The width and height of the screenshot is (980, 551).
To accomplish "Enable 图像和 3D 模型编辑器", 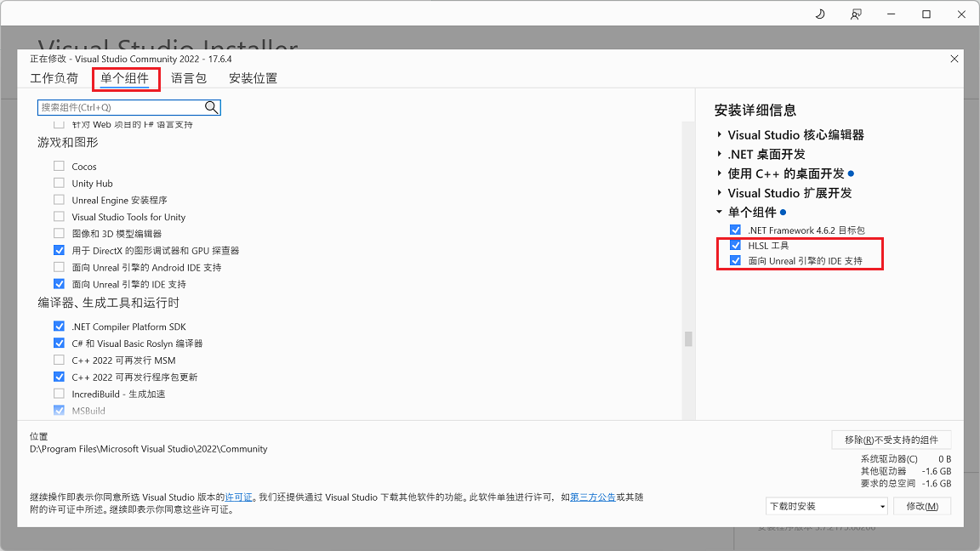I will (59, 234).
